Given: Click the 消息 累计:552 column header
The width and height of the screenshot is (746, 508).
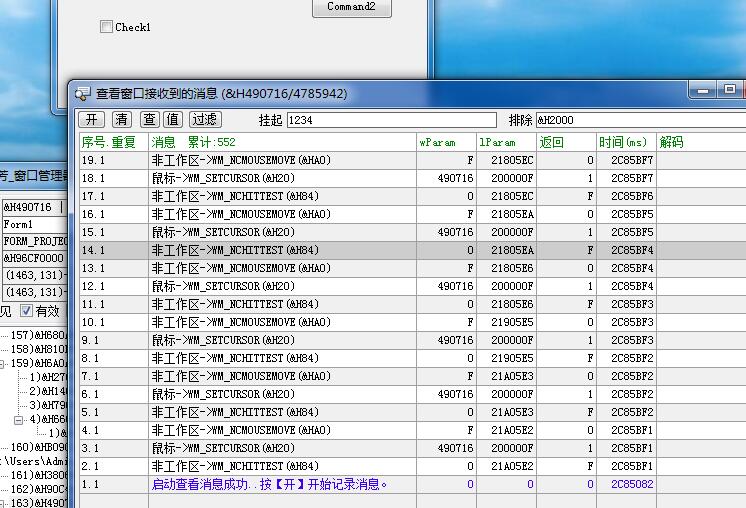Looking at the screenshot, I should [x=282, y=142].
